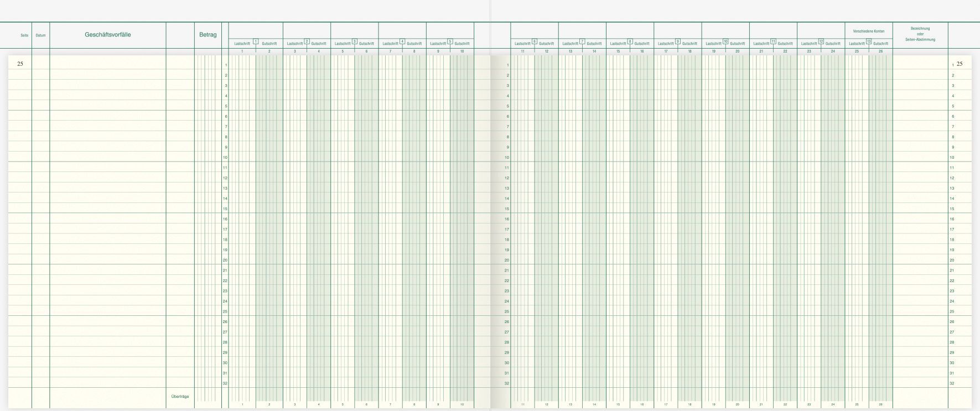Select boxed account number 13 under Verschiedene Konten

pos(869,41)
